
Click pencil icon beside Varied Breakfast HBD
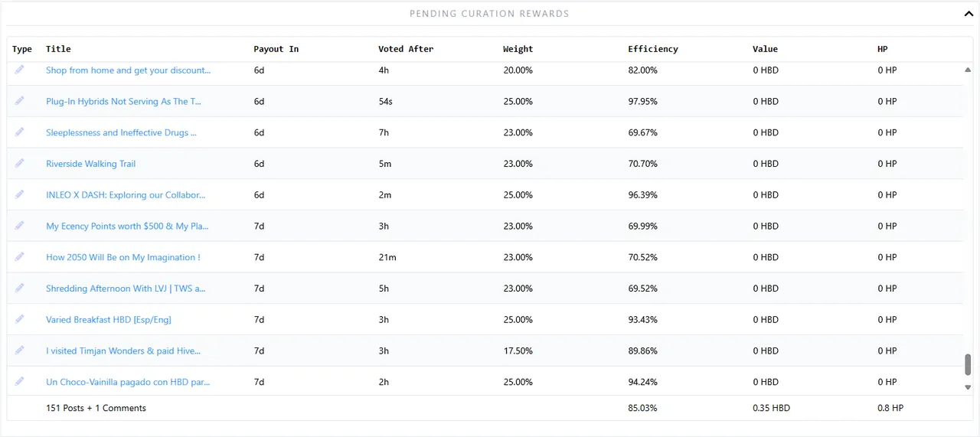(19, 319)
